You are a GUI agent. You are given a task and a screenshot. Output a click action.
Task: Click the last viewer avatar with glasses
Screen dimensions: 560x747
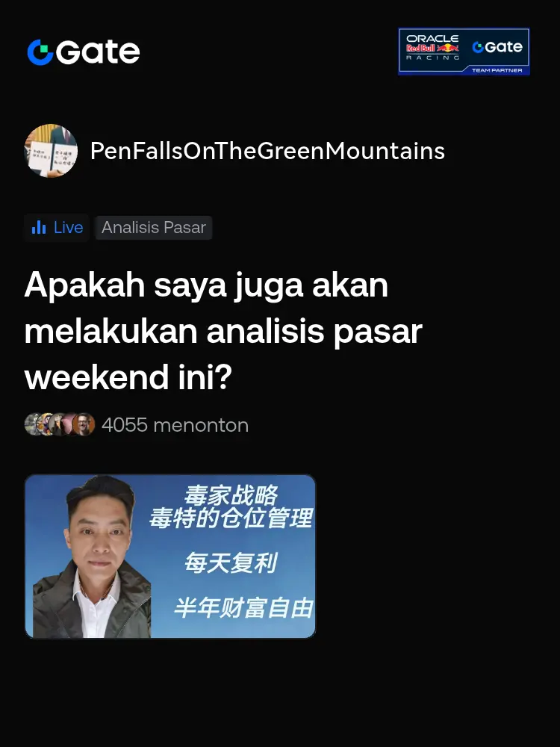tap(84, 424)
